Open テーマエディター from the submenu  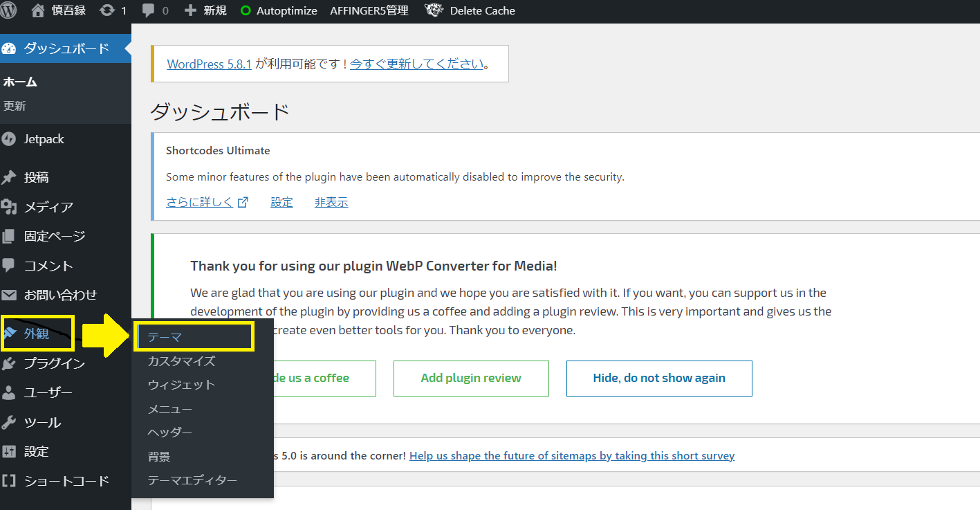192,480
